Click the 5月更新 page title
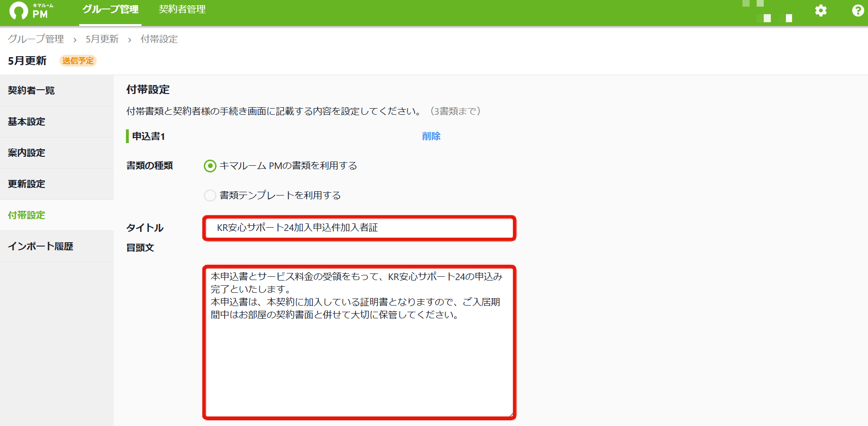868x426 pixels. coord(27,61)
